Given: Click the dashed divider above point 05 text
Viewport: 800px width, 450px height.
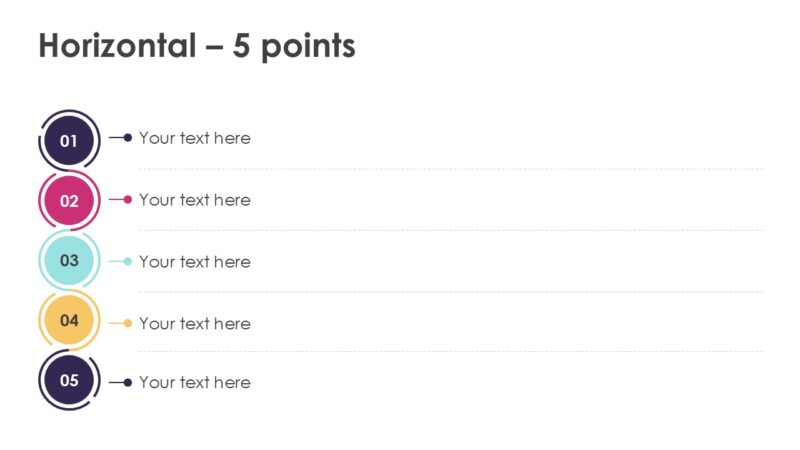Looking at the screenshot, I should click(x=450, y=351).
